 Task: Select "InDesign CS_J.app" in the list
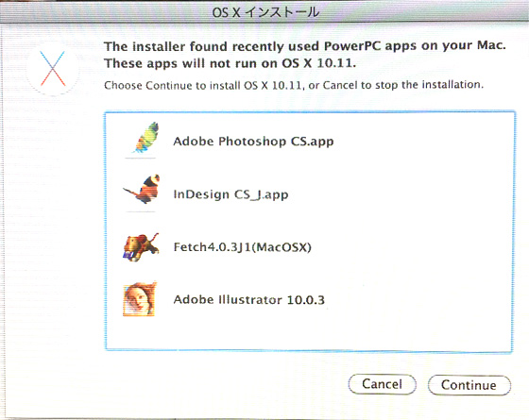230,194
